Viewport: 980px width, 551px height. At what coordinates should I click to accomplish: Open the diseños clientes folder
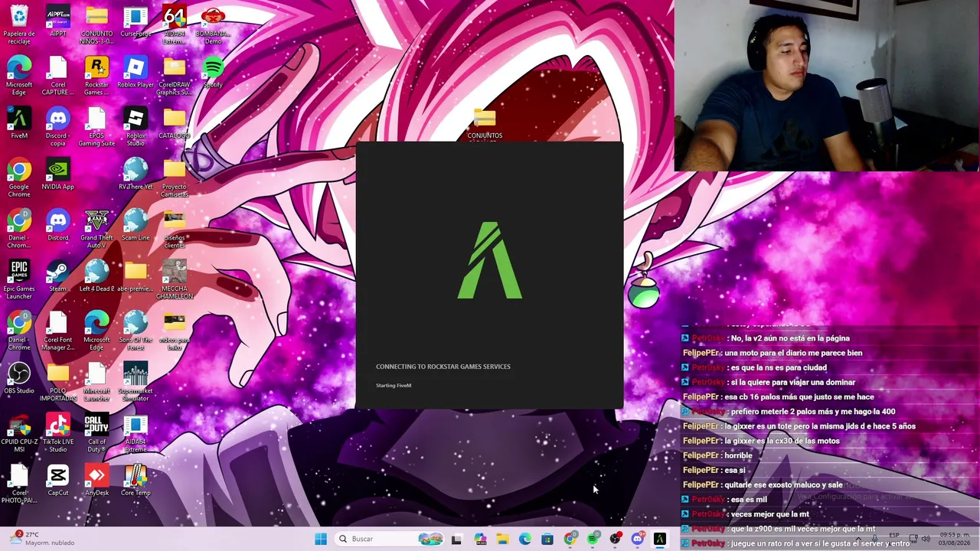pyautogui.click(x=175, y=230)
